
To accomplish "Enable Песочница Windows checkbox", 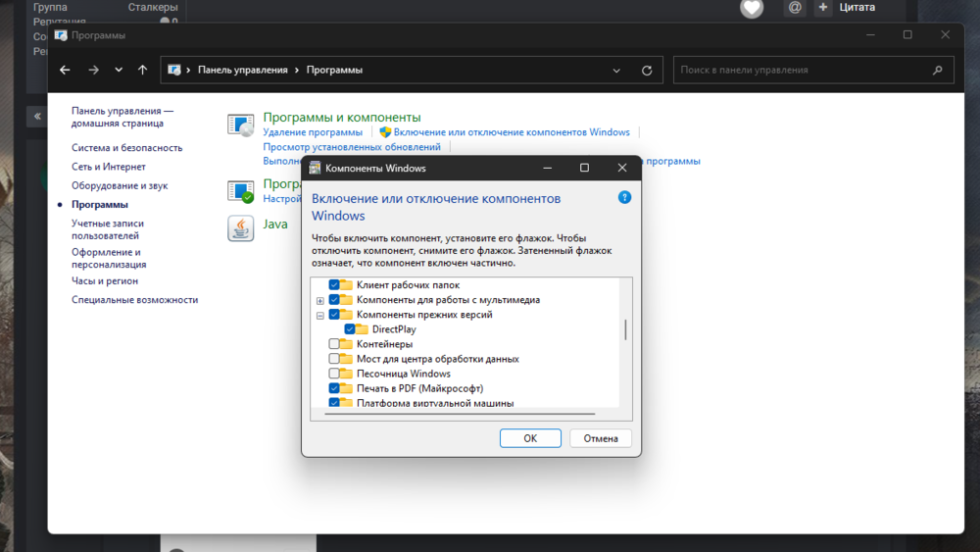I will (334, 374).
